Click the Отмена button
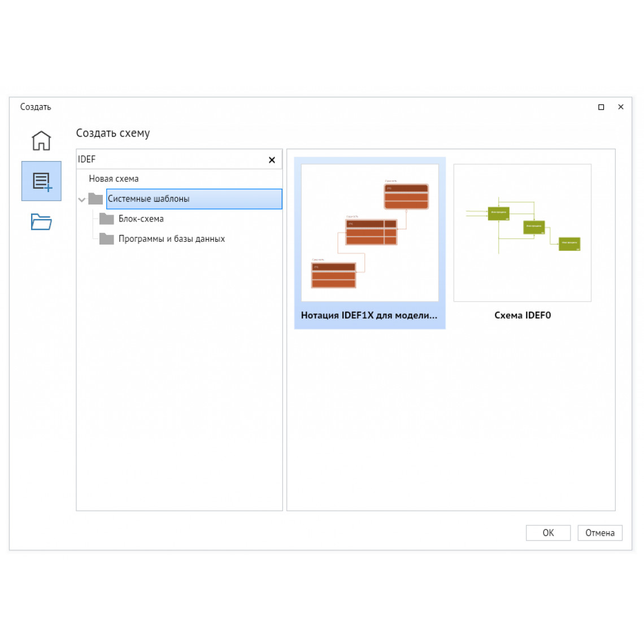The image size is (644, 644). [599, 533]
